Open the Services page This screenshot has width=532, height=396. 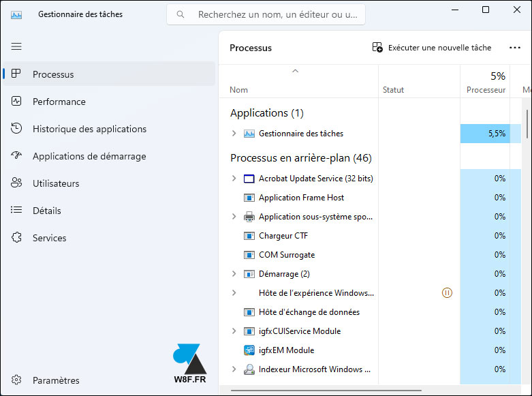[x=109, y=238]
